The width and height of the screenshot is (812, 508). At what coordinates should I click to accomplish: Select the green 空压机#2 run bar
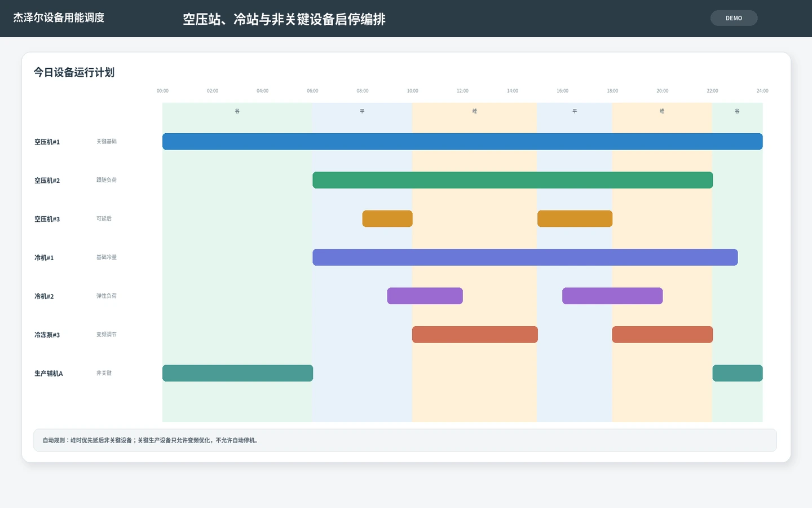coord(513,180)
